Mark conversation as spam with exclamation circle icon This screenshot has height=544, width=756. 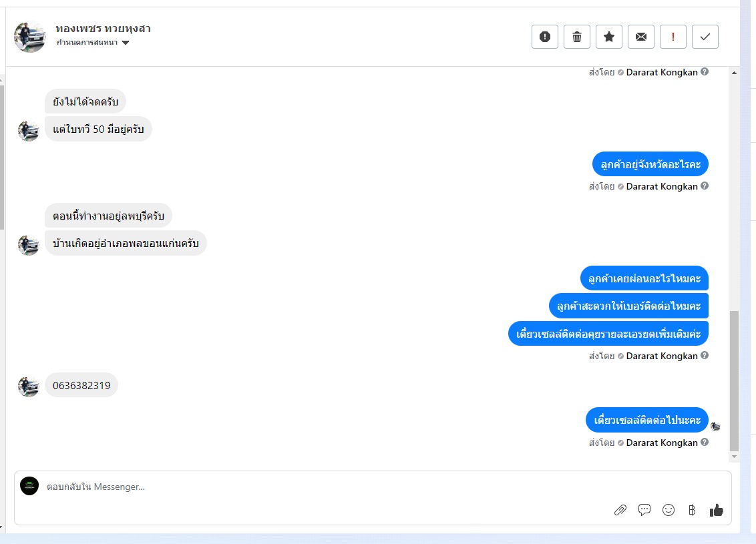point(545,37)
